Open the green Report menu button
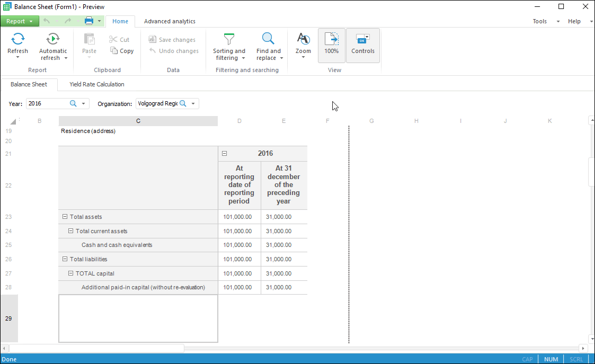The height and width of the screenshot is (364, 595). [19, 21]
